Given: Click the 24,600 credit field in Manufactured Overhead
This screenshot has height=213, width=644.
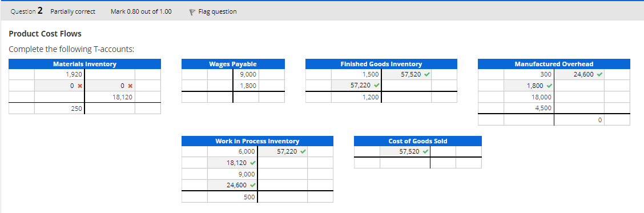Looking at the screenshot, I should [x=579, y=74].
